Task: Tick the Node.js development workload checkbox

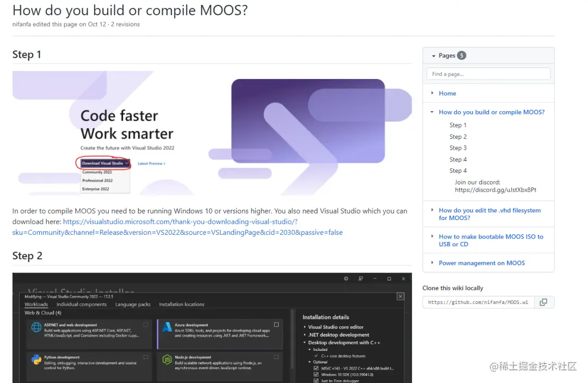Action: pyautogui.click(x=277, y=357)
